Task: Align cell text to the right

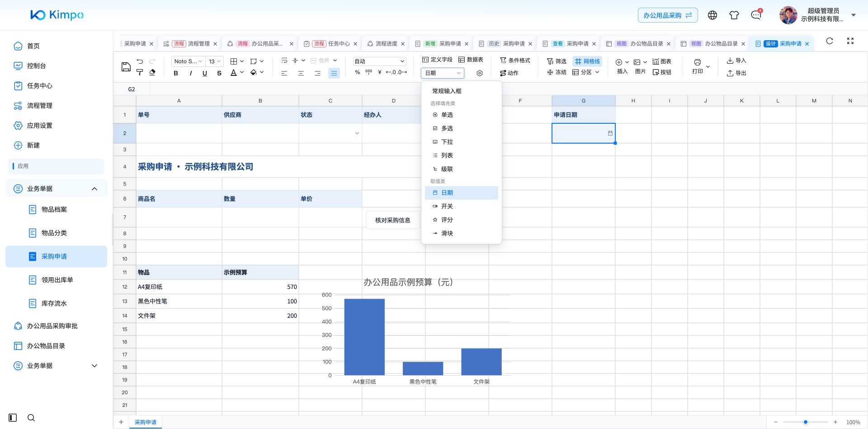Action: [x=317, y=73]
